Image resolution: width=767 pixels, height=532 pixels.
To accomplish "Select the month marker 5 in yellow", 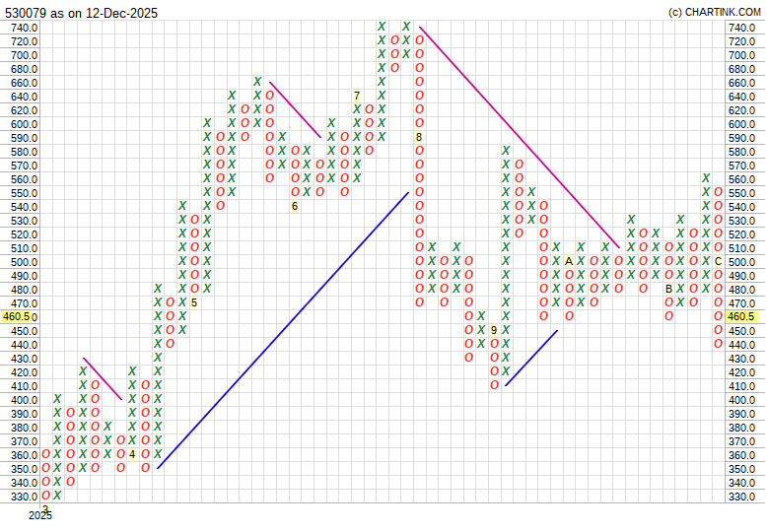I will pos(194,302).
